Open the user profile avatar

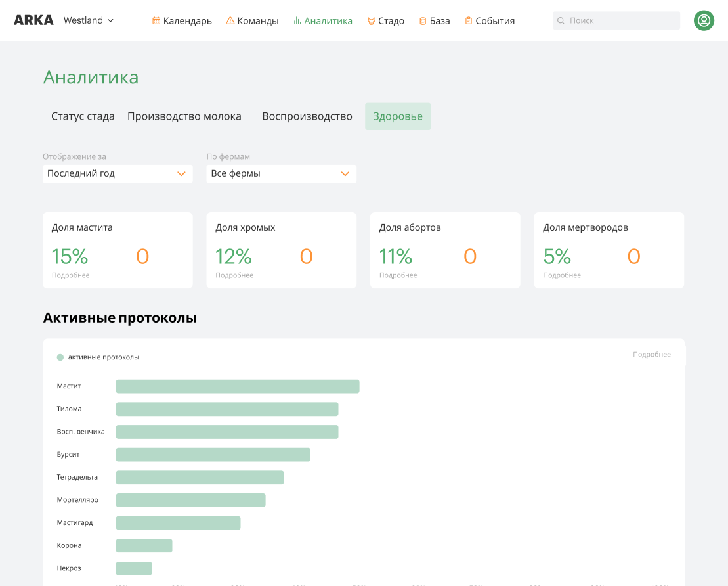pyautogui.click(x=704, y=20)
